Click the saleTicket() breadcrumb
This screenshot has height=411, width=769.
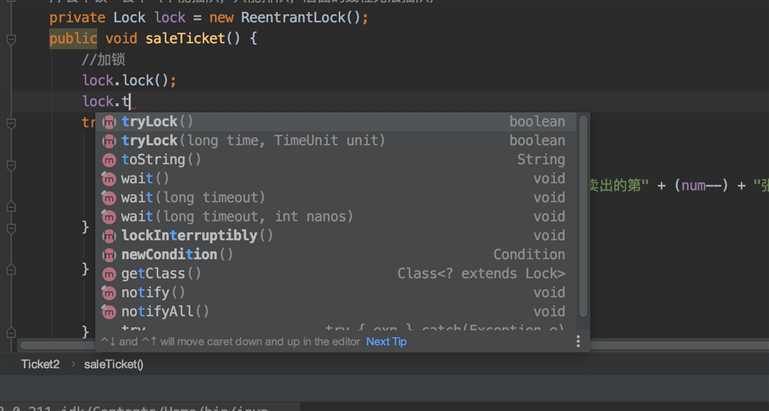(113, 365)
